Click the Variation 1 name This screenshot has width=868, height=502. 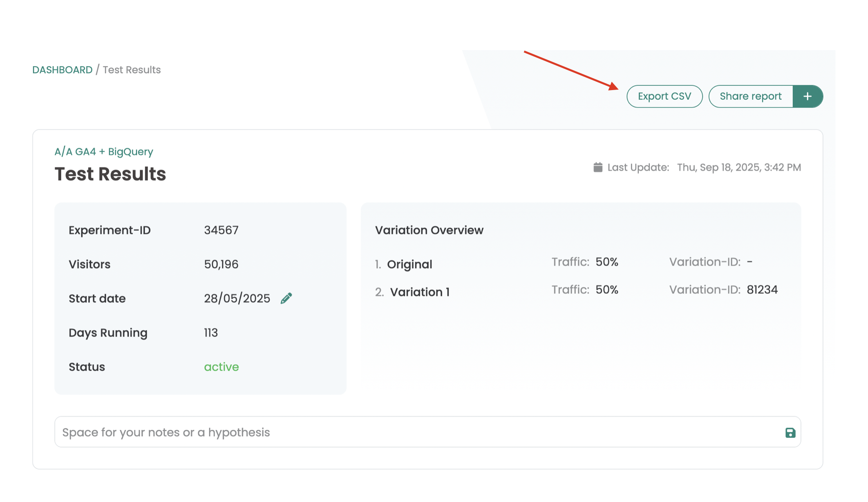(420, 292)
